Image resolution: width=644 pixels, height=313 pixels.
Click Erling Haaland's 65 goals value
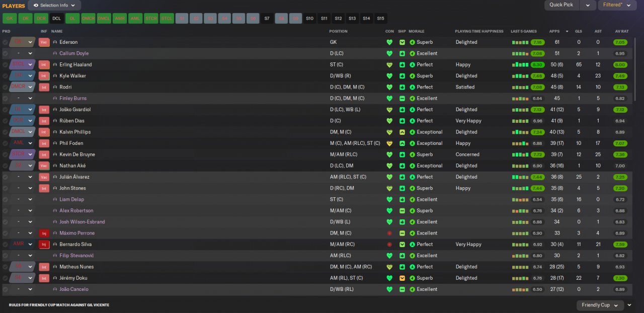[579, 65]
